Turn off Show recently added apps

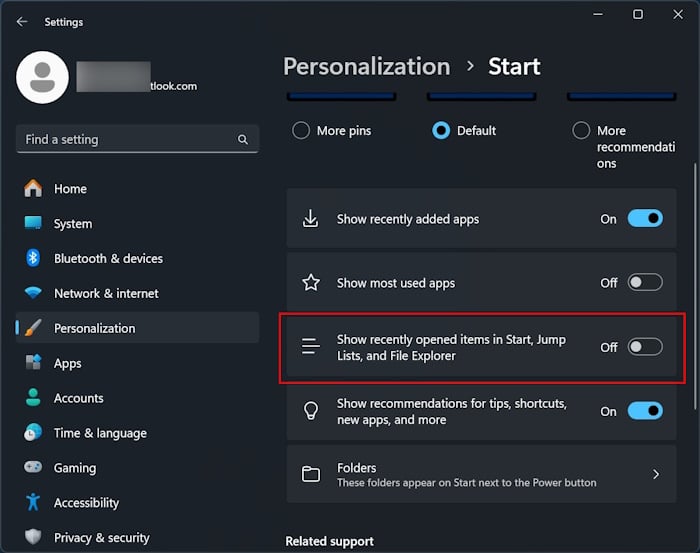coord(645,219)
